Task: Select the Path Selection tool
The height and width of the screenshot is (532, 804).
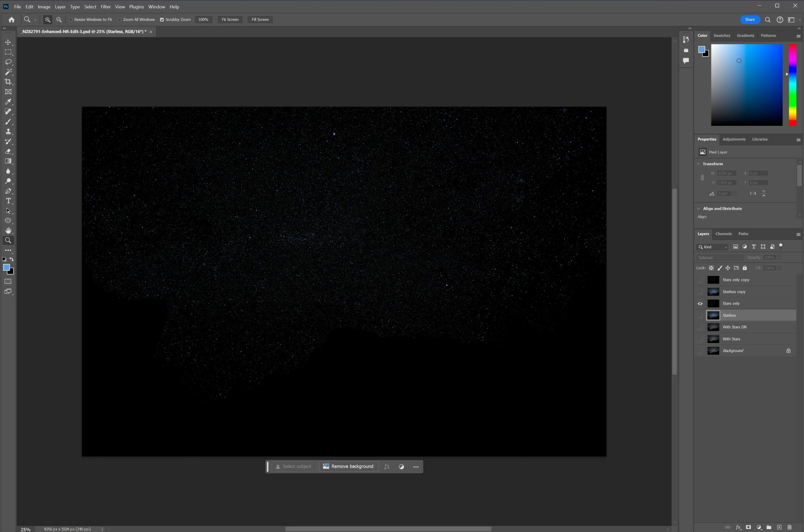Action: click(8, 211)
